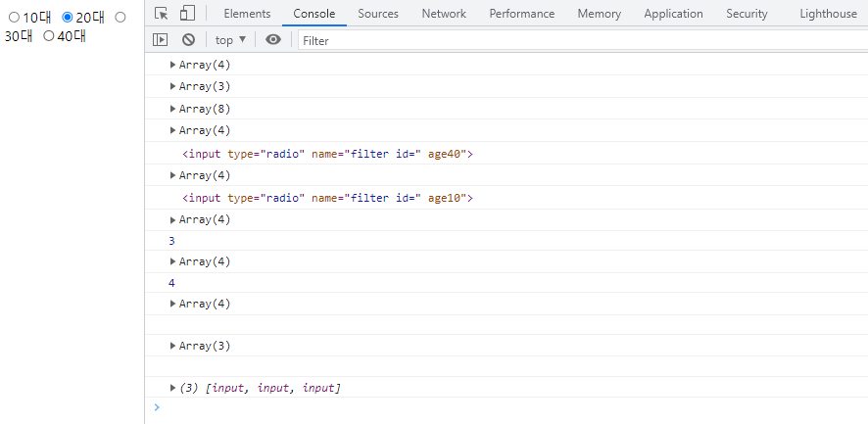Open the top context dropdown
868x424 pixels.
coord(230,40)
